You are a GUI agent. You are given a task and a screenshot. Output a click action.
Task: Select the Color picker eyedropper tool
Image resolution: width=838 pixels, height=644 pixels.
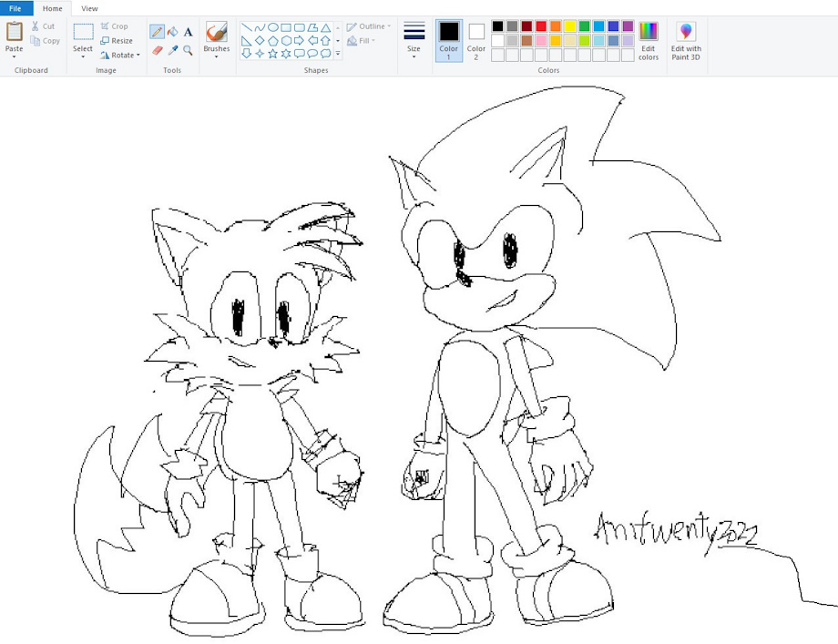click(x=173, y=50)
